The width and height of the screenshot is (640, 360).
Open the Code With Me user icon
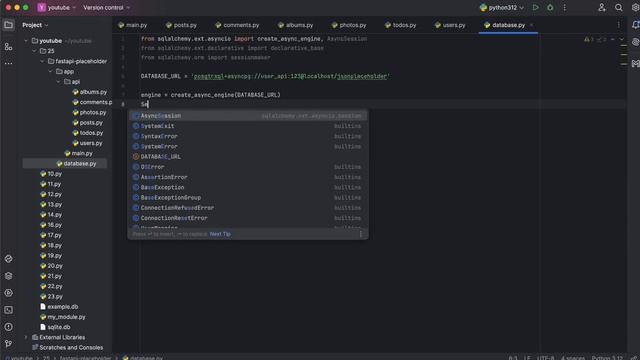[602, 7]
